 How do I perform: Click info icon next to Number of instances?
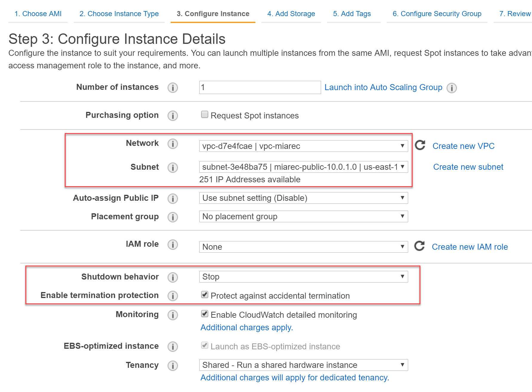(x=173, y=88)
